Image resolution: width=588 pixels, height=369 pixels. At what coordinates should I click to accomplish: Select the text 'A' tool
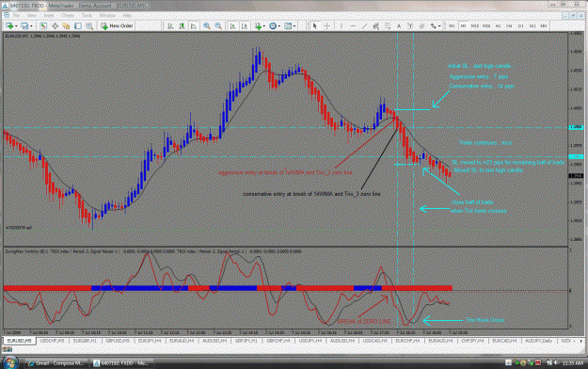coord(399,26)
